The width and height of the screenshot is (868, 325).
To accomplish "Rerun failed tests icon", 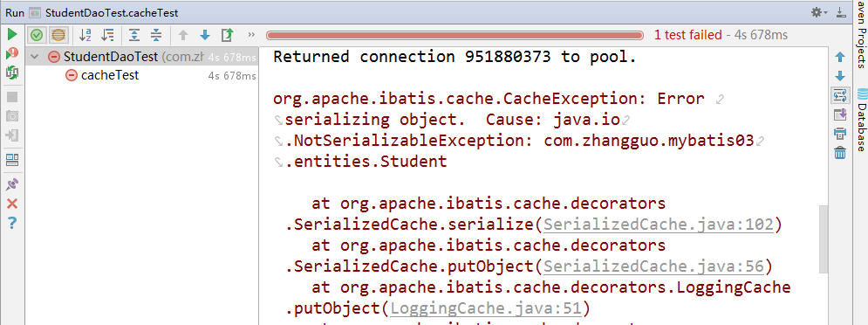I will coord(12,54).
